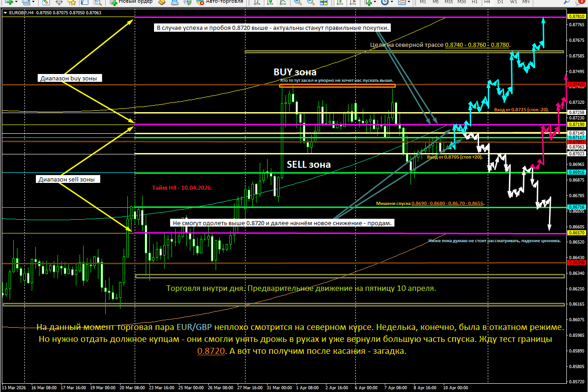Zoom in on the chart with magnifier-plus icon
Screen dimensions: 588x392
(297, 3)
